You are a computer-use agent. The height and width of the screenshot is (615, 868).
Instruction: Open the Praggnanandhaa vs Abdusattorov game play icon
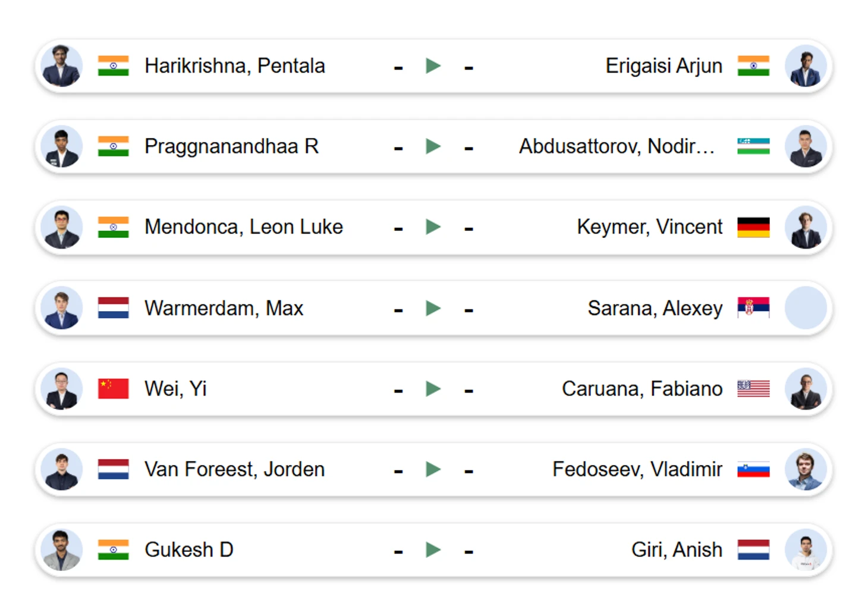coord(433,146)
